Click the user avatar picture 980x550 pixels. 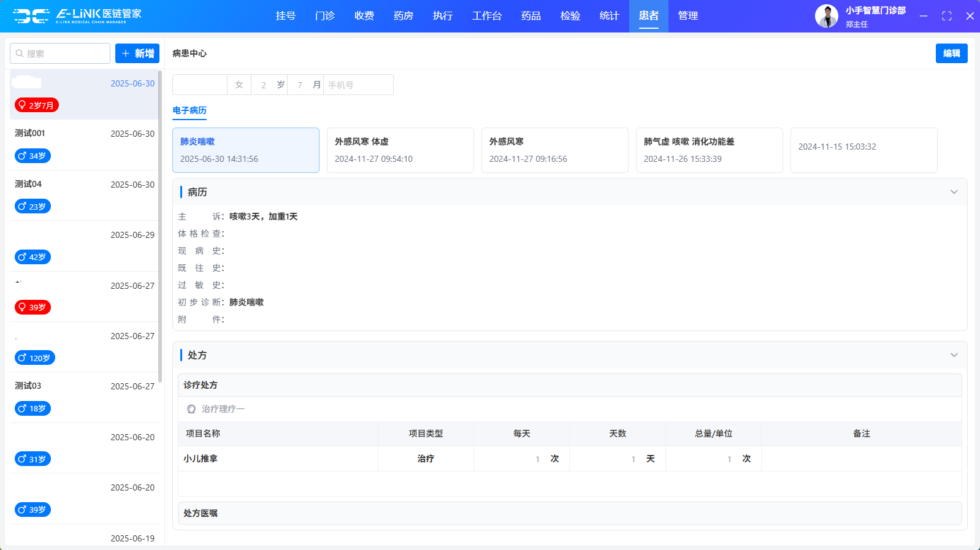click(x=826, y=16)
